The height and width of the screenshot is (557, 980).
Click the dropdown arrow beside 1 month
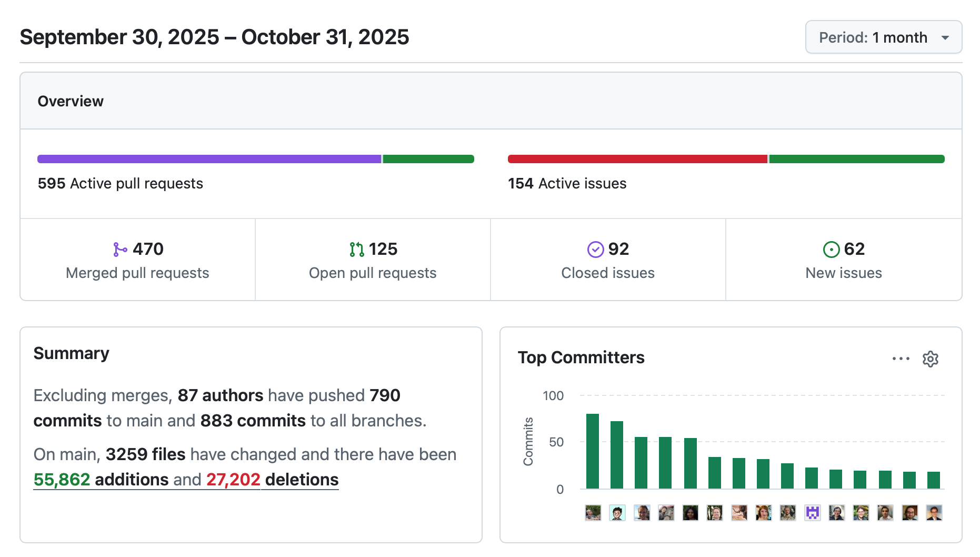pos(945,38)
